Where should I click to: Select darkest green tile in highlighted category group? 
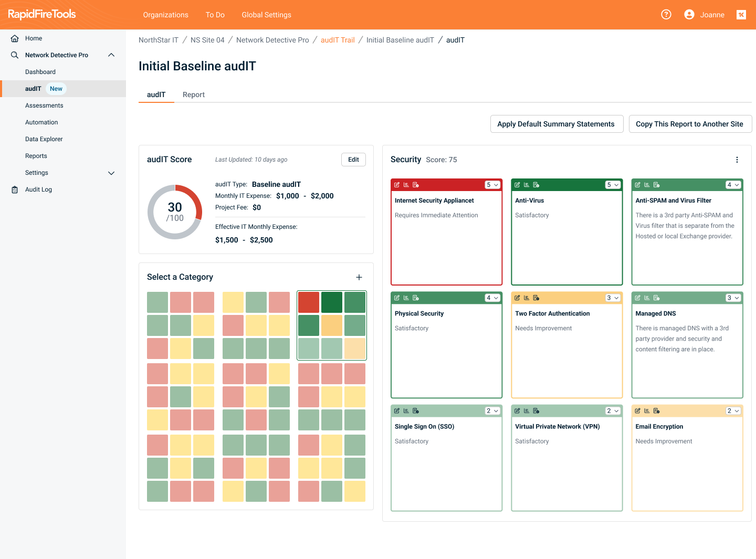coord(332,302)
